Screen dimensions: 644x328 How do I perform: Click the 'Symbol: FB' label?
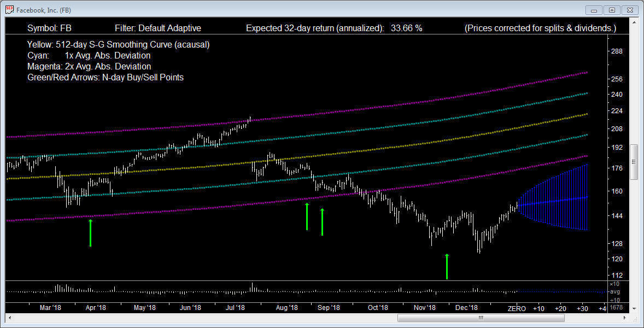[x=49, y=28]
